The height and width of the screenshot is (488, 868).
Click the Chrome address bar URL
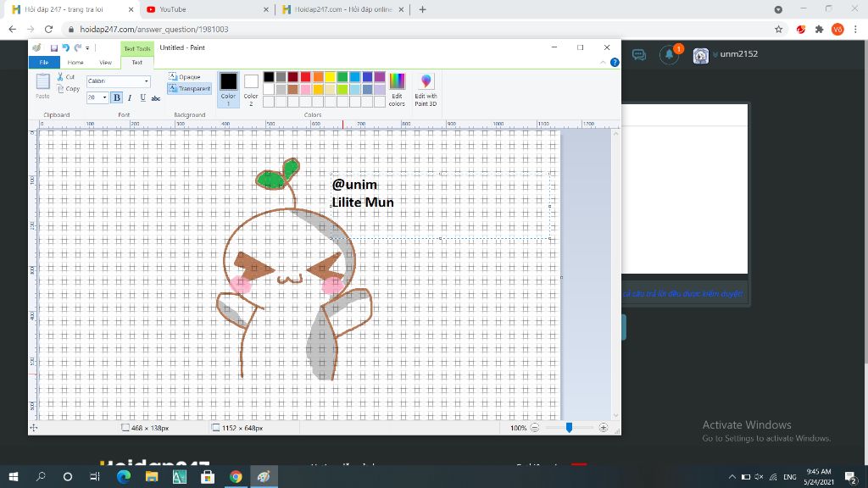[154, 30]
